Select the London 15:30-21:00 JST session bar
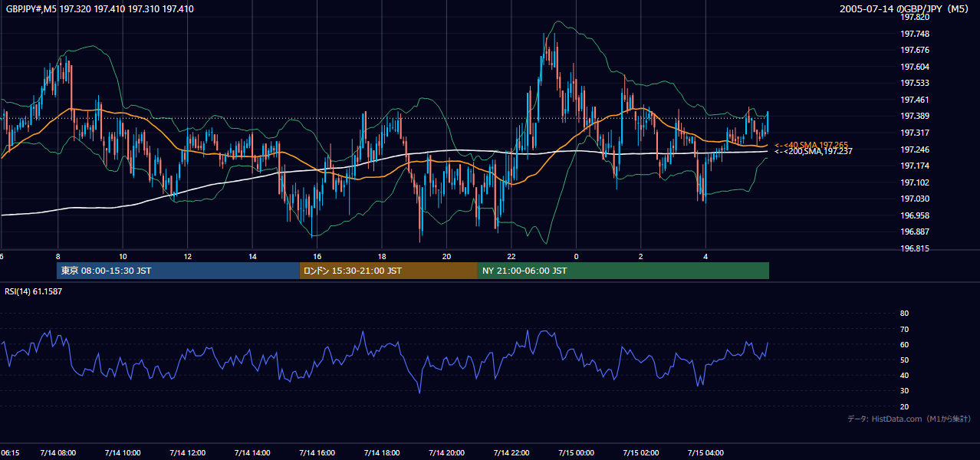This screenshot has height=460, width=980. (388, 271)
